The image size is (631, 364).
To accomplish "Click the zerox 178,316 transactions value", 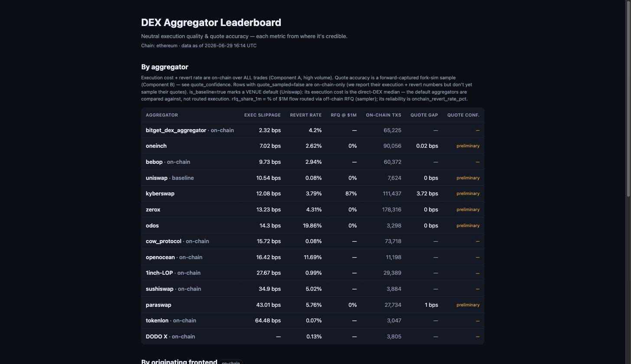I will (391, 210).
